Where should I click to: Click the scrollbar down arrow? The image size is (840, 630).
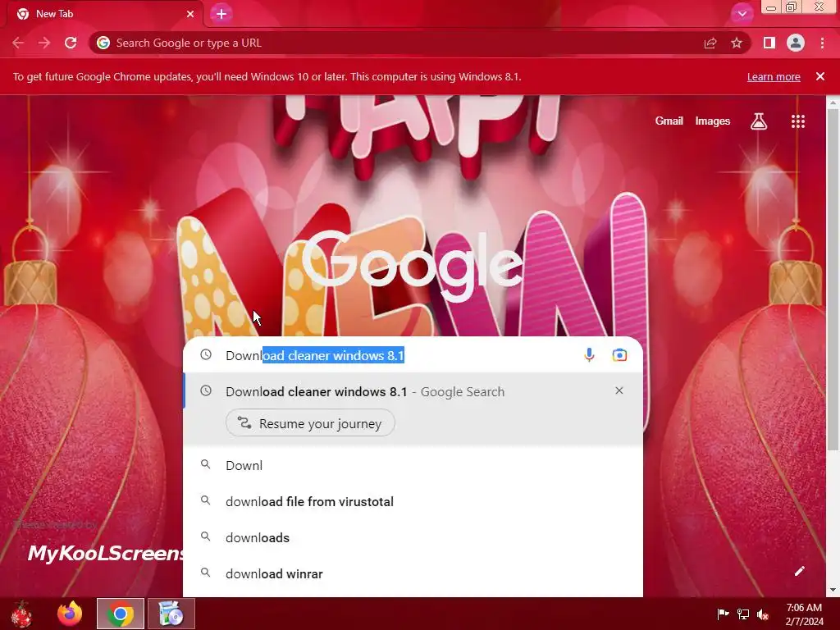pos(833,590)
